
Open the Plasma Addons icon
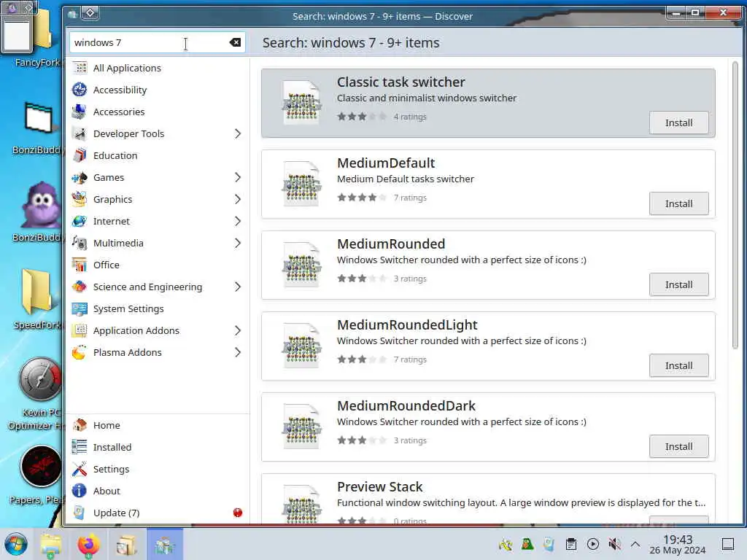coord(80,353)
